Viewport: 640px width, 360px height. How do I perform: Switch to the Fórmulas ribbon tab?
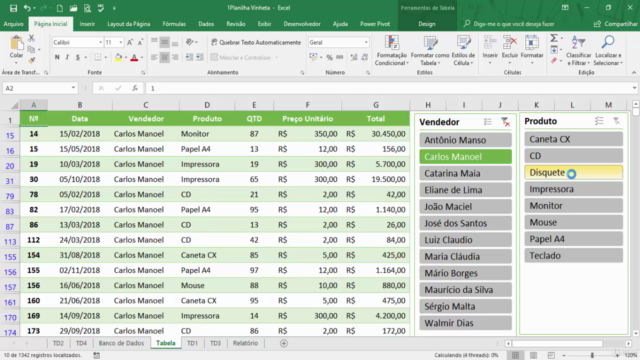tap(174, 24)
